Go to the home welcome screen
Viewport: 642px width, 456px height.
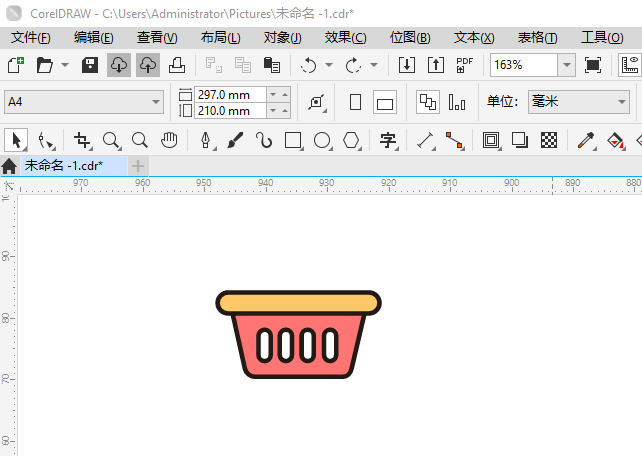[9, 166]
